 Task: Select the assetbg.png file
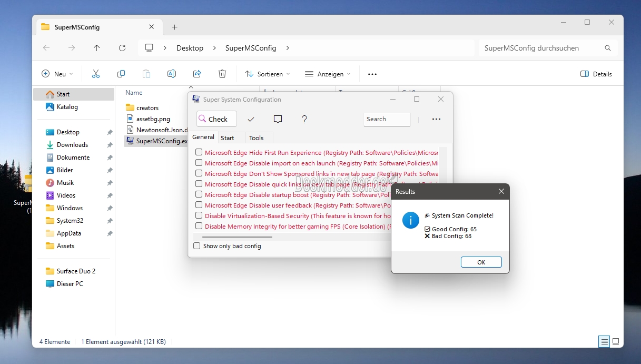[x=148, y=119]
